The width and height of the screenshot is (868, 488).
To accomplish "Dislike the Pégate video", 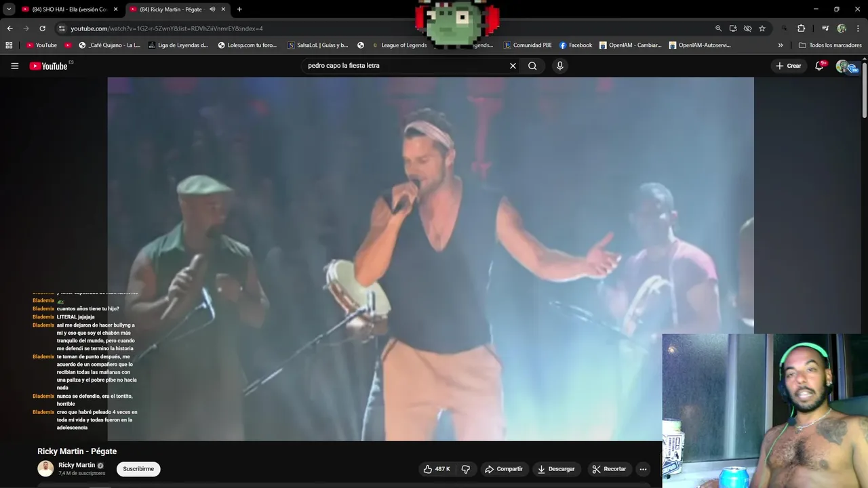I will 465,469.
